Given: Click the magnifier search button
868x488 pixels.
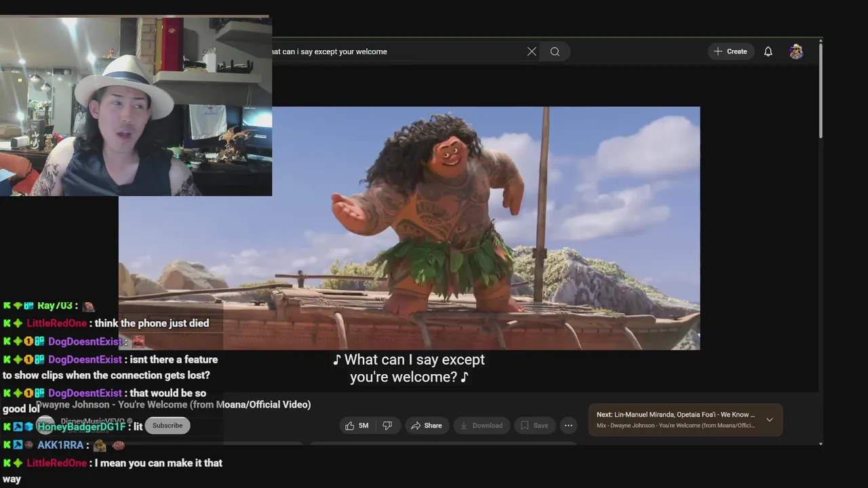Looking at the screenshot, I should (x=555, y=52).
